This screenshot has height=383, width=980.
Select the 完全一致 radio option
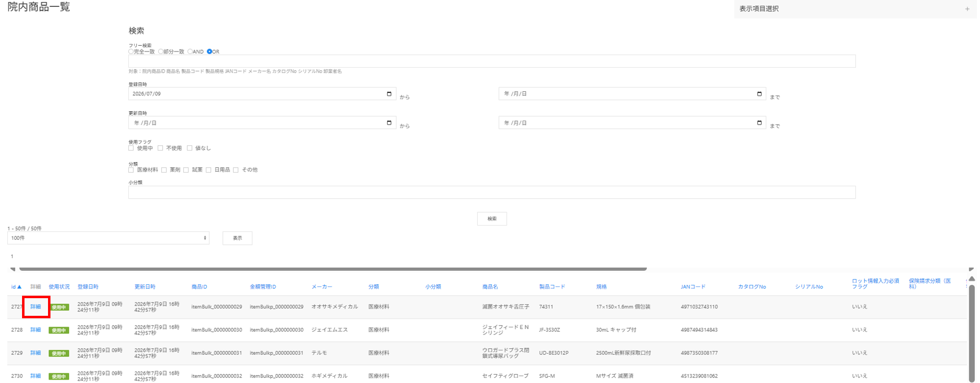click(131, 51)
